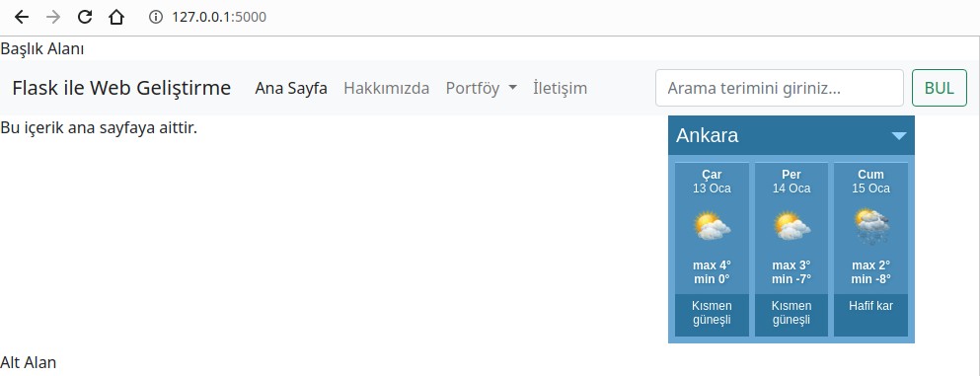This screenshot has height=376, width=980.
Task: Select the Çar 13 Oca forecast card
Action: 712,250
